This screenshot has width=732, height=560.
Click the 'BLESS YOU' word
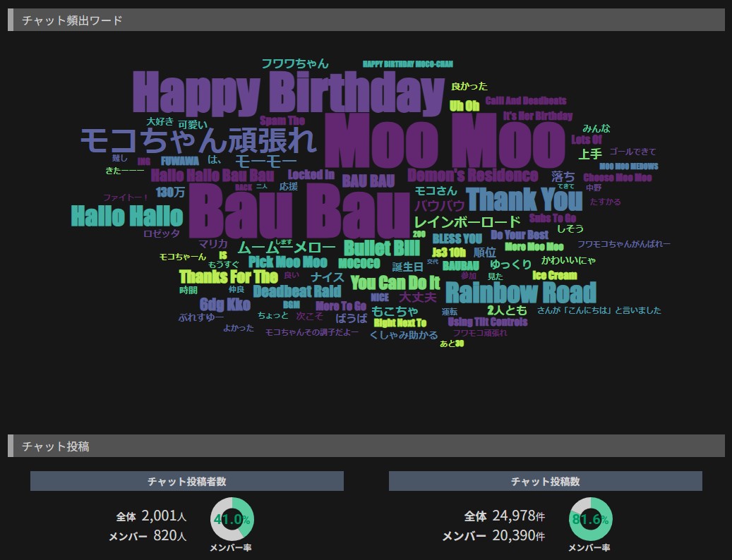click(x=457, y=239)
